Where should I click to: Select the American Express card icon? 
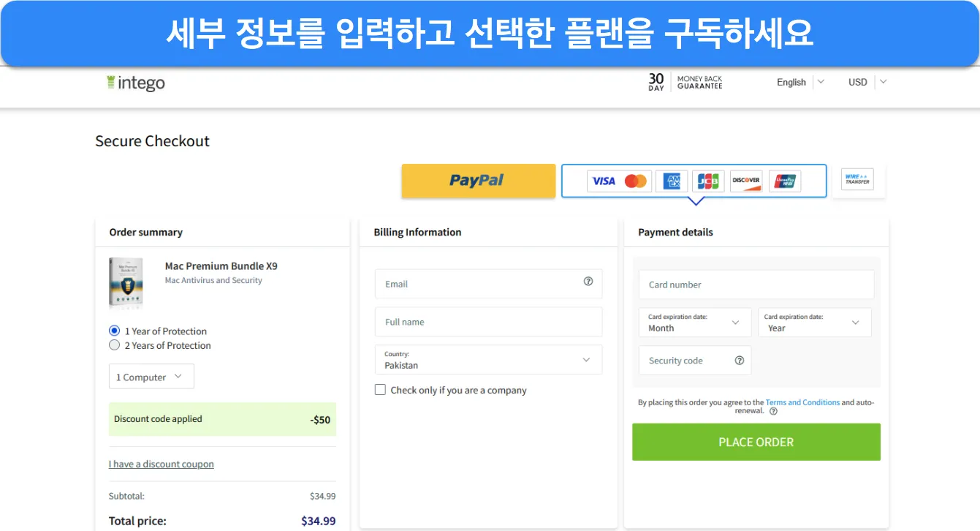(672, 181)
